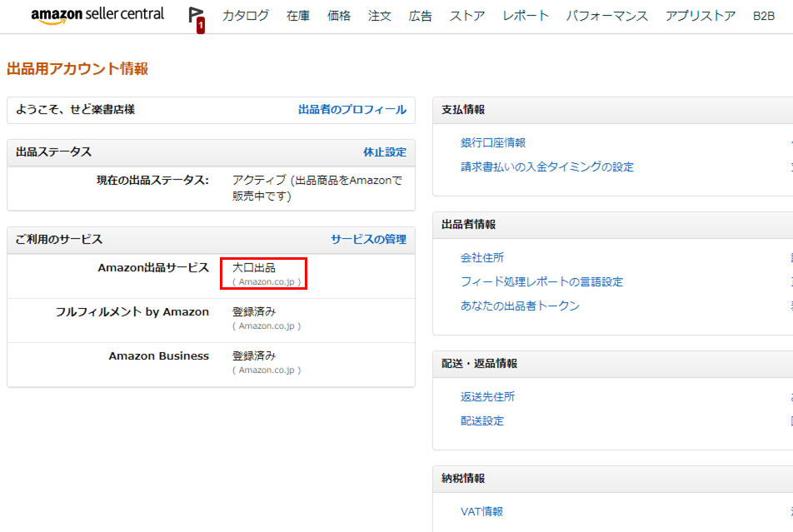Select the 大口出品 service text
793x532 pixels.
pyautogui.click(x=254, y=267)
